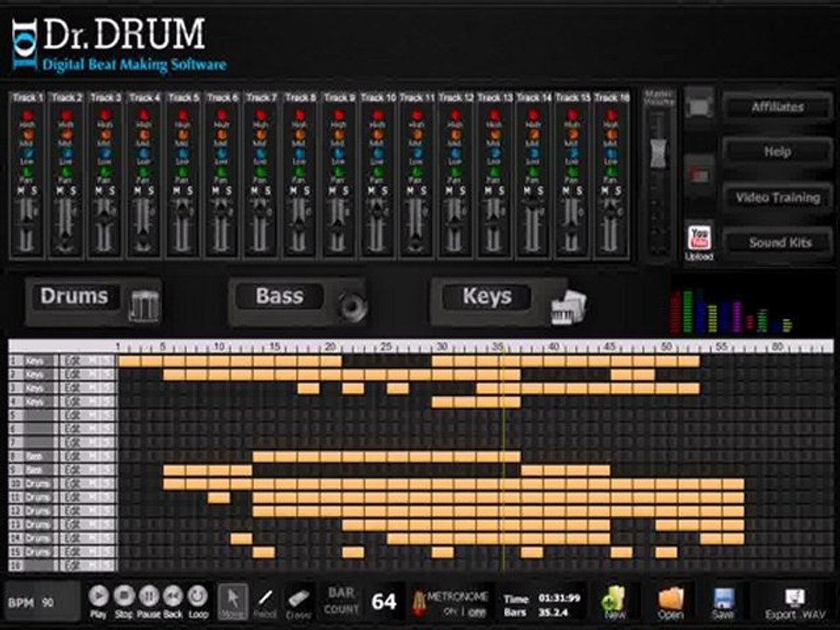Click Edit on row 1 Keys
Screen dimensions: 840x630
point(73,361)
